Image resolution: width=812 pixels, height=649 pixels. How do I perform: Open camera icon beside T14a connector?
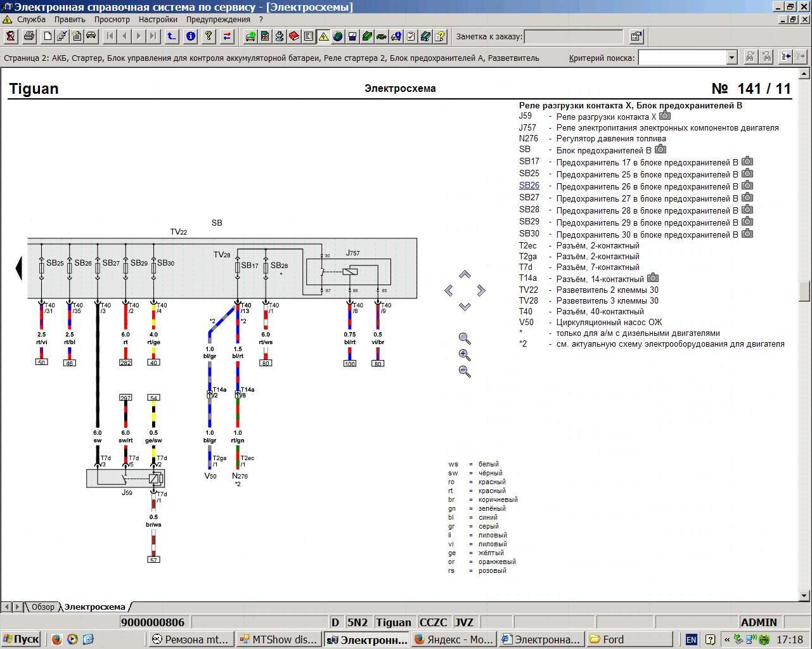tap(653, 278)
